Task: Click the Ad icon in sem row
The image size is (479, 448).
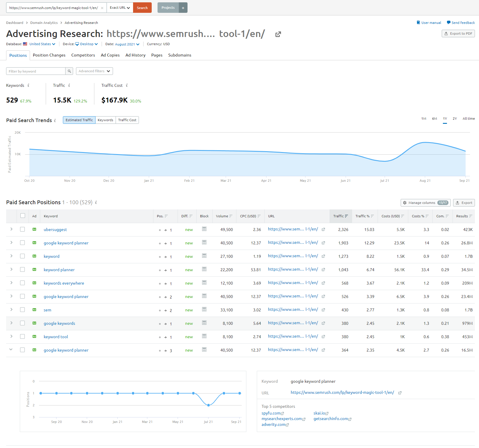Action: click(x=34, y=310)
